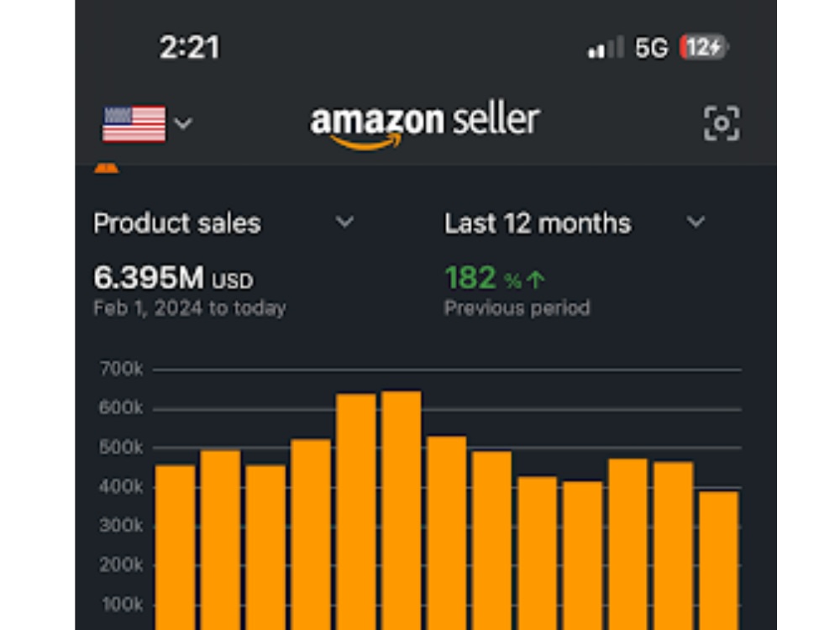The width and height of the screenshot is (840, 630).
Task: Select the Product sales metric label
Action: tap(177, 223)
